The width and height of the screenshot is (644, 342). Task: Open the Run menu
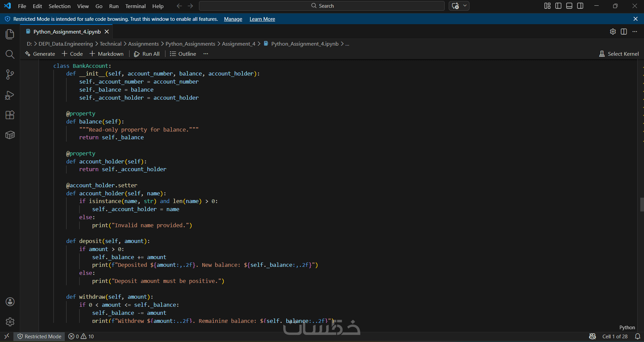point(114,6)
